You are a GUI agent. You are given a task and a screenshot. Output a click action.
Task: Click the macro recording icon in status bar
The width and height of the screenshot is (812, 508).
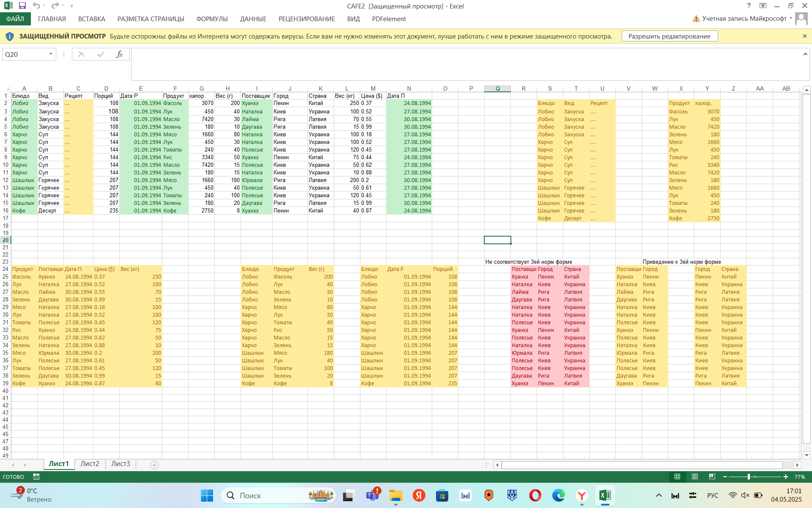(x=36, y=477)
